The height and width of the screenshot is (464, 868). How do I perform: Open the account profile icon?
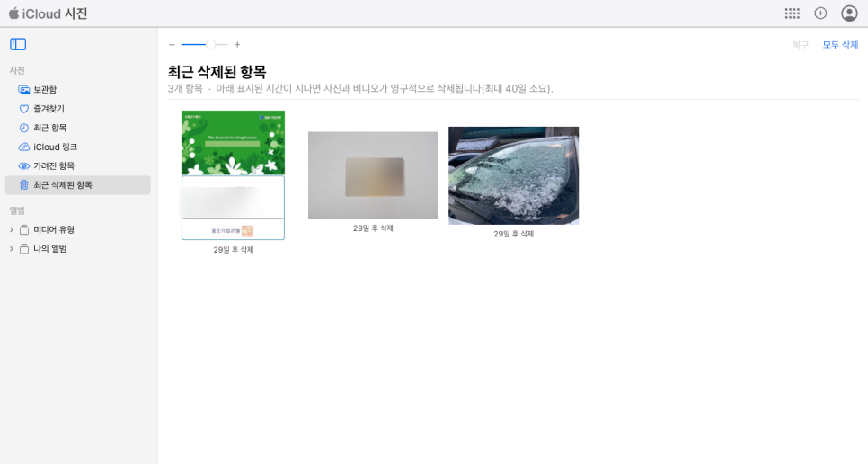click(x=849, y=13)
